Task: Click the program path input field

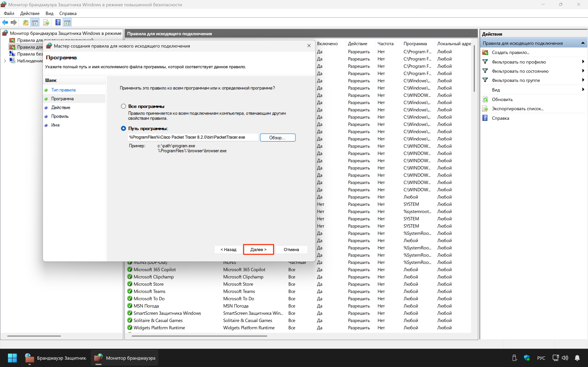Action: (193, 137)
